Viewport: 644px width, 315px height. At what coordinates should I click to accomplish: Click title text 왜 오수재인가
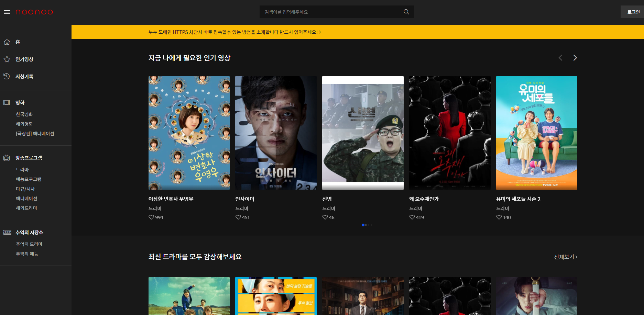click(424, 199)
